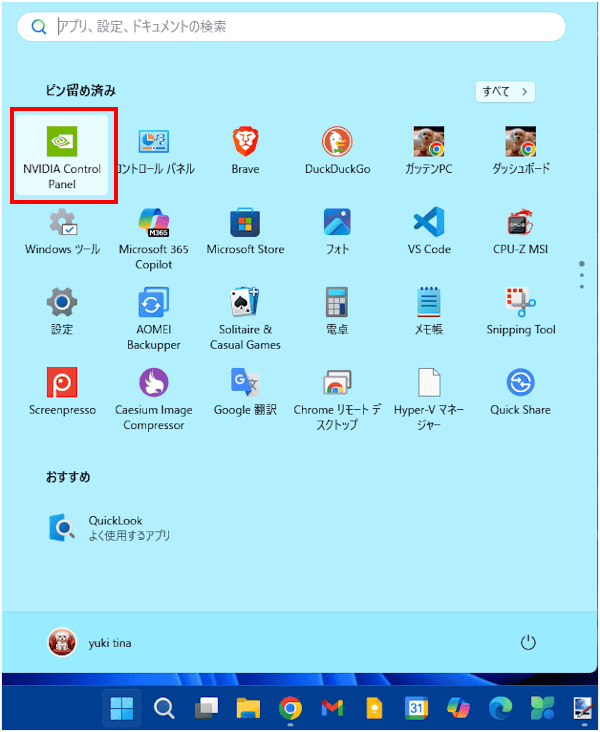
Task: Open Chrome リモート デスクトップ
Action: tap(337, 400)
